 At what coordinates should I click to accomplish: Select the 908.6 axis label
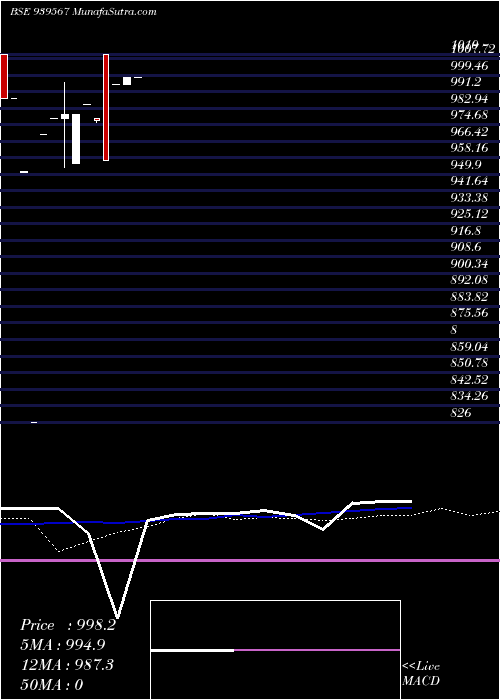466,247
